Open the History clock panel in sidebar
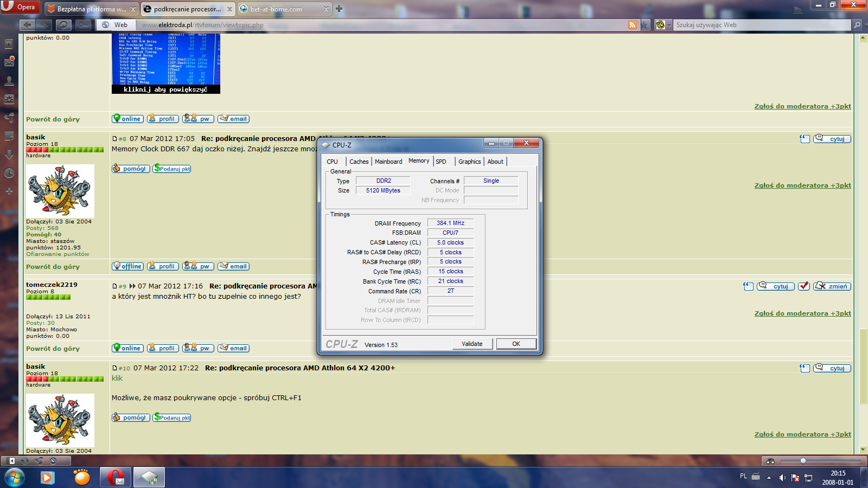Viewport: 868px width, 488px height. tap(9, 173)
